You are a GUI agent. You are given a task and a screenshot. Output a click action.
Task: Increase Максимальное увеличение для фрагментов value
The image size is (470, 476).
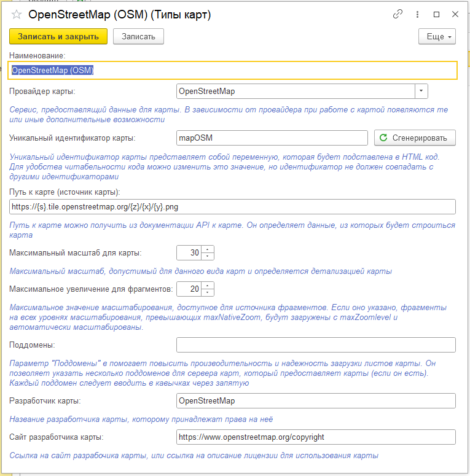pyautogui.click(x=208, y=286)
